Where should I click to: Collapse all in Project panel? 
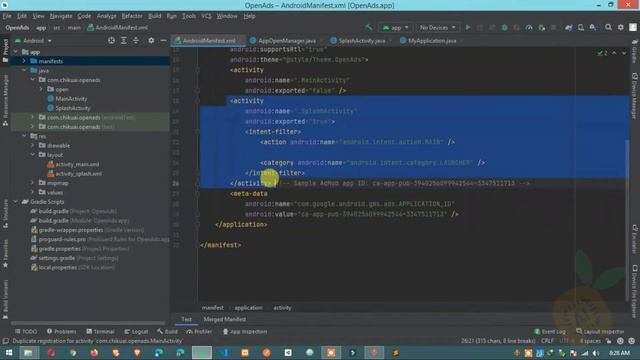tap(136, 40)
